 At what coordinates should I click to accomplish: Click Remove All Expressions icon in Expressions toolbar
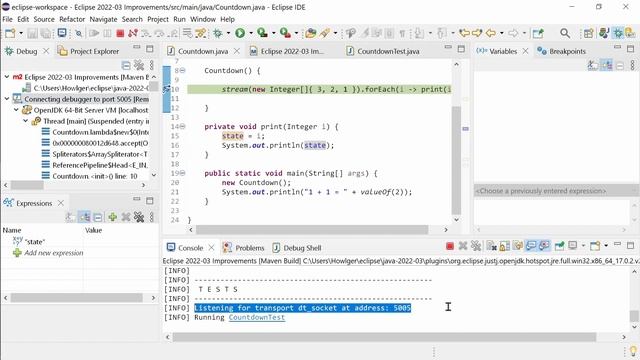pos(139,217)
